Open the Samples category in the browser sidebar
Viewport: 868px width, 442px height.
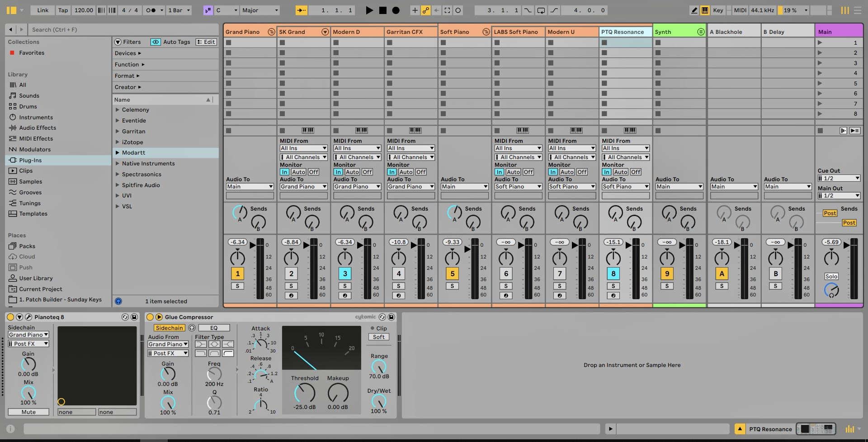(x=30, y=181)
